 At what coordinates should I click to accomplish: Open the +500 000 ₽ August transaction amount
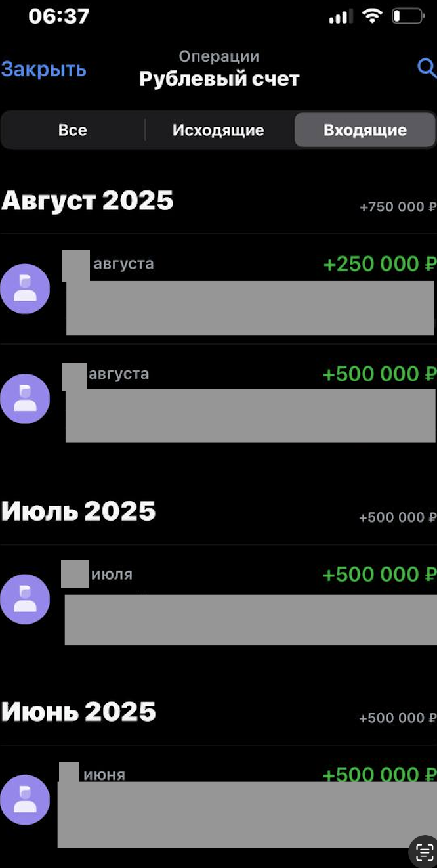380,374
